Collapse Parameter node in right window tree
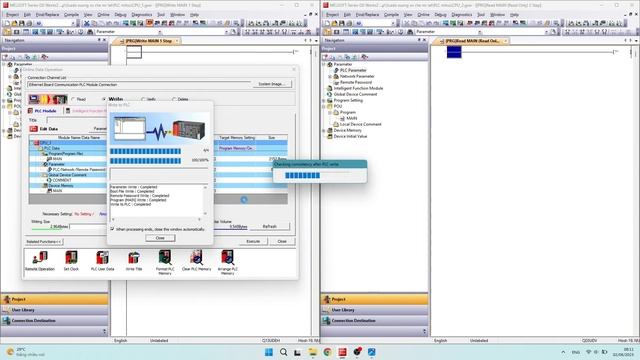Viewport: 640px width, 360px height. coord(324,64)
